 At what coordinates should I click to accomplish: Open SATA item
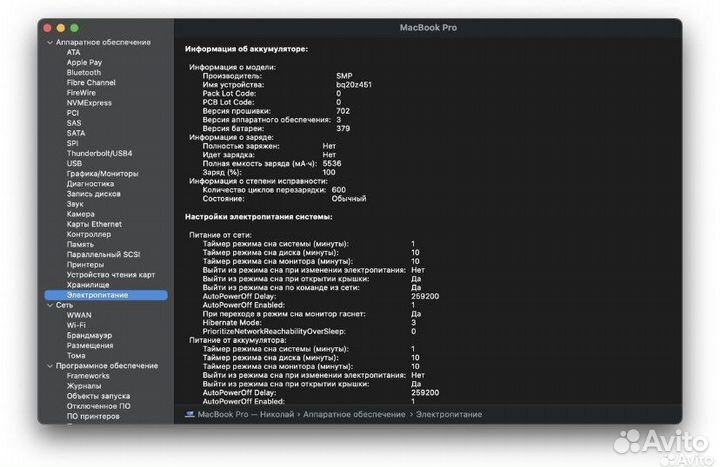tap(76, 133)
